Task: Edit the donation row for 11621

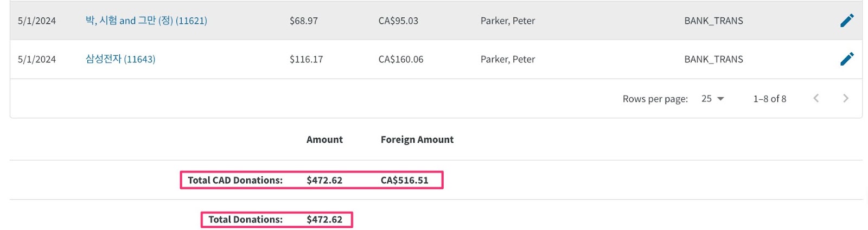Action: [847, 21]
